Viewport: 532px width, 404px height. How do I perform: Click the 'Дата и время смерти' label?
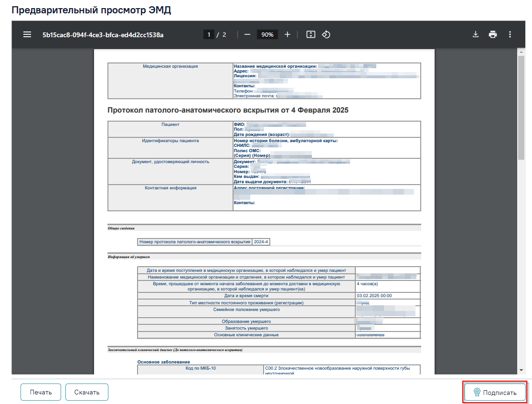click(x=246, y=296)
